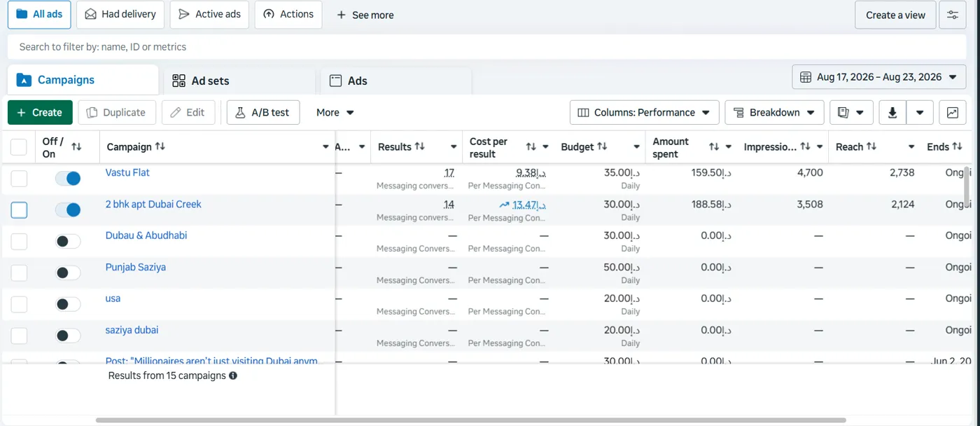Switch to the Campaigns tab
The width and height of the screenshot is (980, 426).
[x=83, y=80]
